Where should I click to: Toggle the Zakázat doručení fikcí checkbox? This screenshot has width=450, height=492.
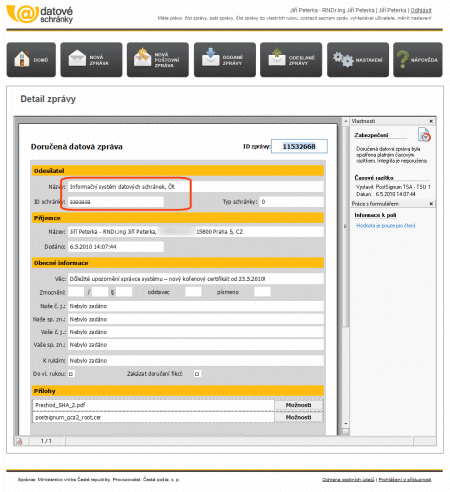coord(197,374)
